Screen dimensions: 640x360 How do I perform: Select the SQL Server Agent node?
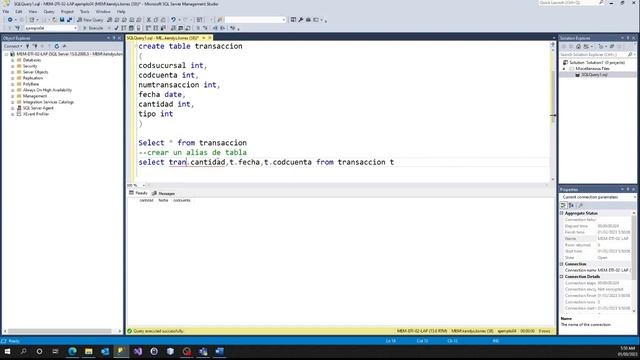click(x=38, y=108)
